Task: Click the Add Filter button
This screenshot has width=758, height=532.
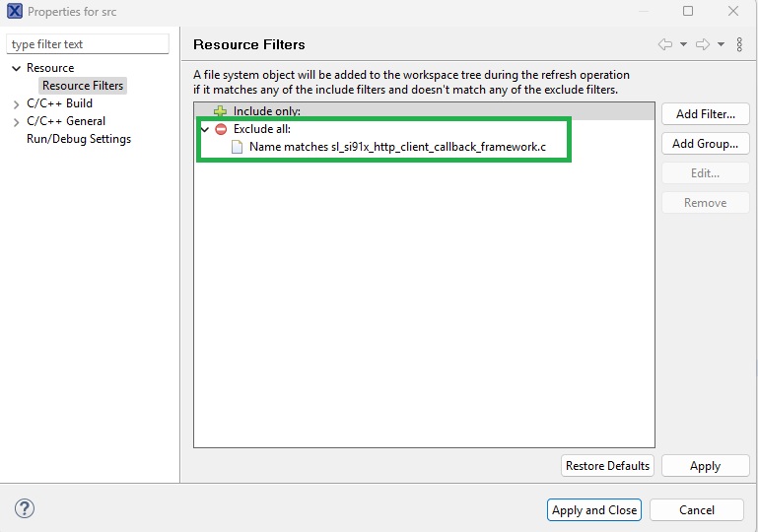Action: coord(705,114)
